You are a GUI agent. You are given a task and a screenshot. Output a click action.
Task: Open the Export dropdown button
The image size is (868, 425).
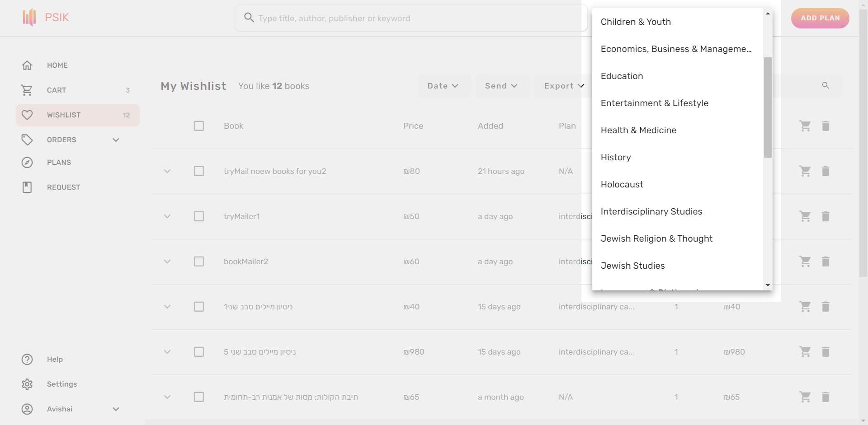click(x=564, y=86)
